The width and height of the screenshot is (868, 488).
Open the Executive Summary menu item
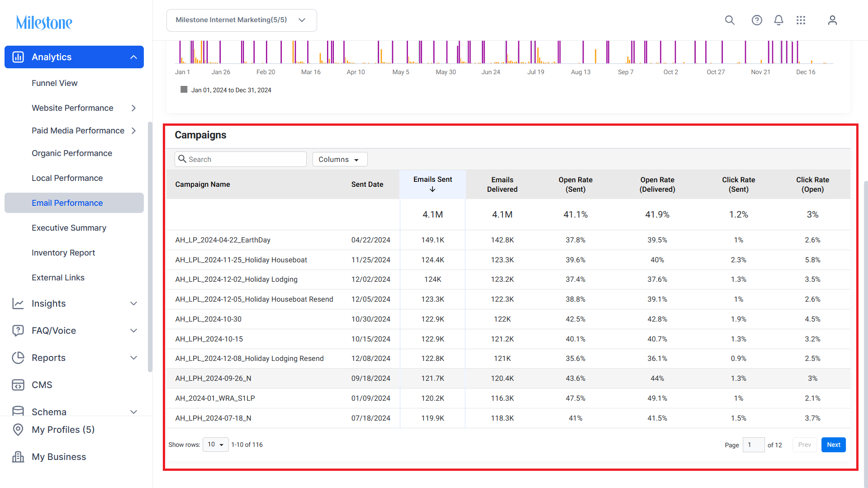(x=69, y=228)
